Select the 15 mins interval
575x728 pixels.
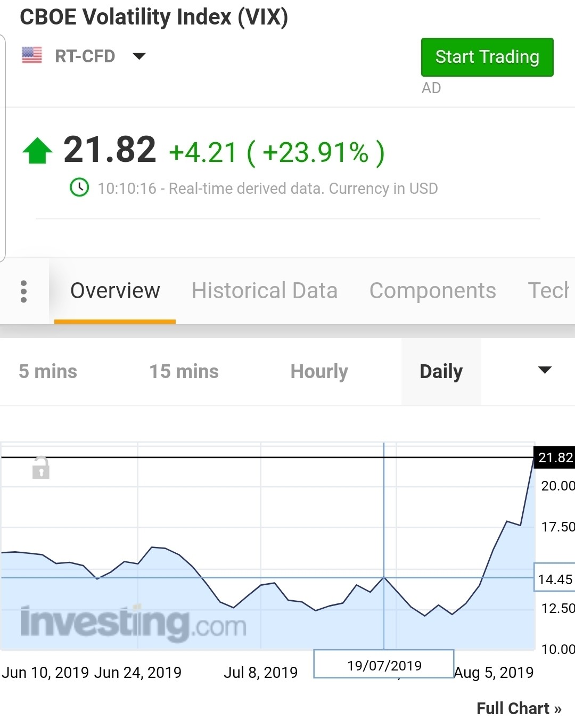(x=184, y=371)
